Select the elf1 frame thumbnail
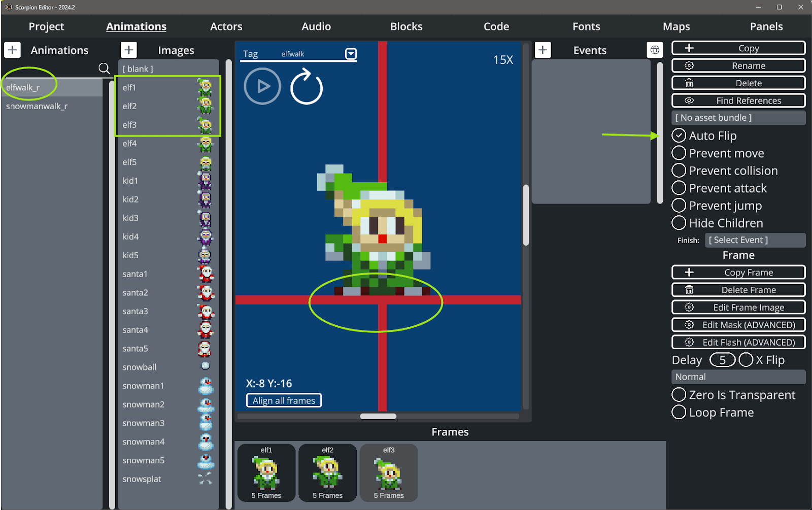The height and width of the screenshot is (510, 812). pos(266,473)
